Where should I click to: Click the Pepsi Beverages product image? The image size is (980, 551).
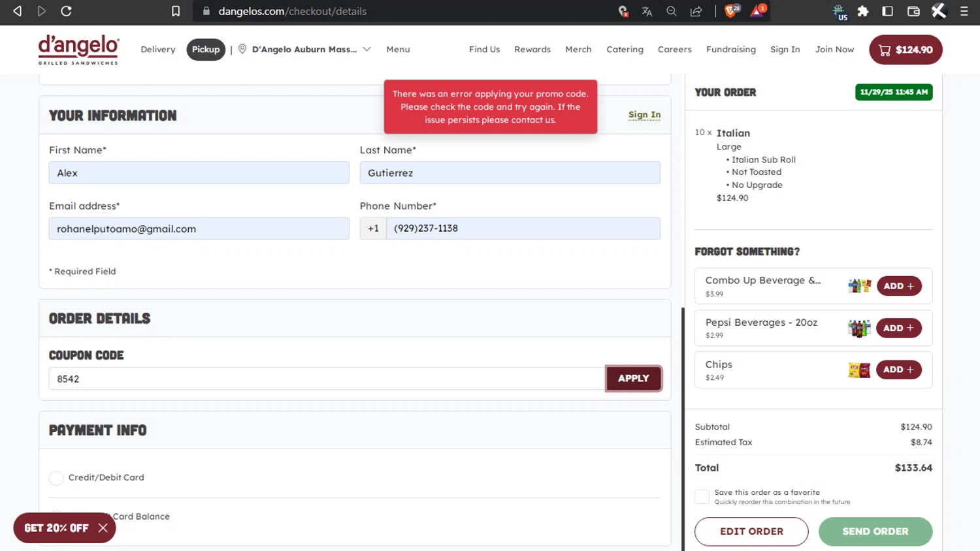(860, 328)
